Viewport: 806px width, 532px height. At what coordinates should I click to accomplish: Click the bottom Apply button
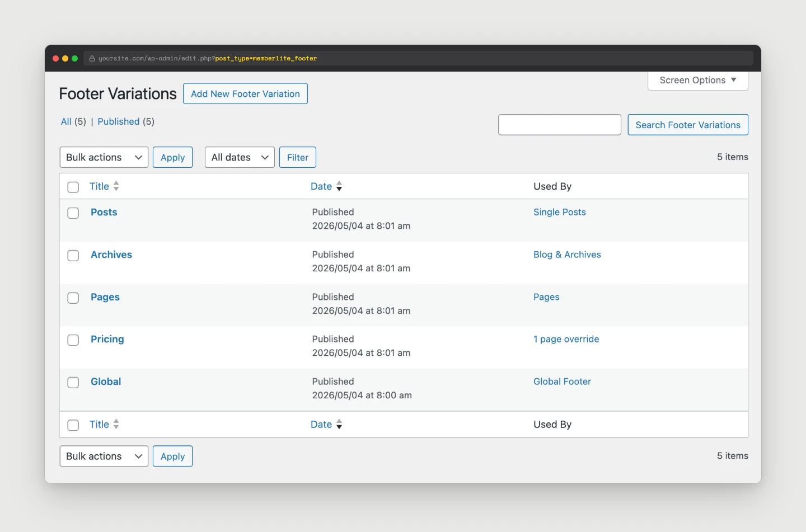coord(172,456)
